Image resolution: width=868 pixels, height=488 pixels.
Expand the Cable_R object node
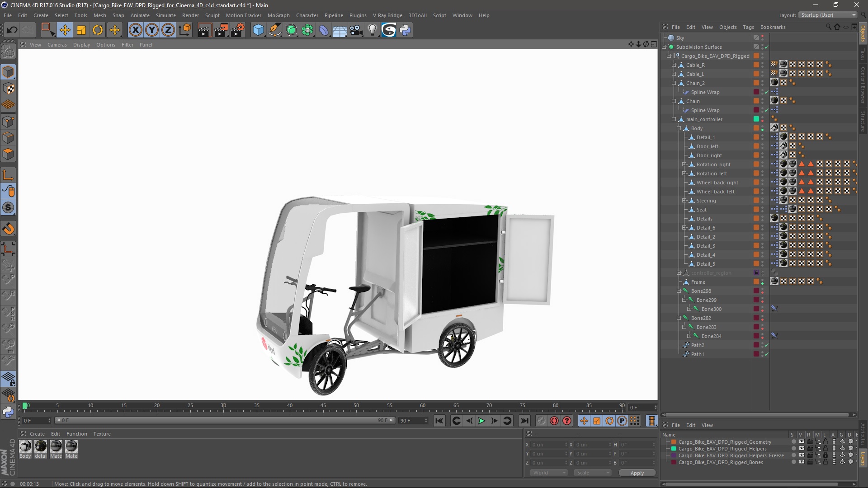[x=674, y=65]
